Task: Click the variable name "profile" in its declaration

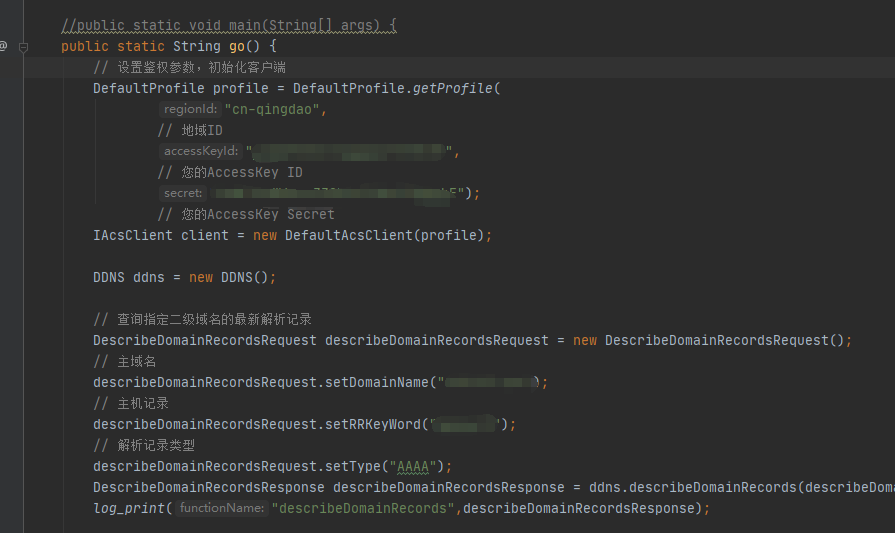Action: pos(240,88)
